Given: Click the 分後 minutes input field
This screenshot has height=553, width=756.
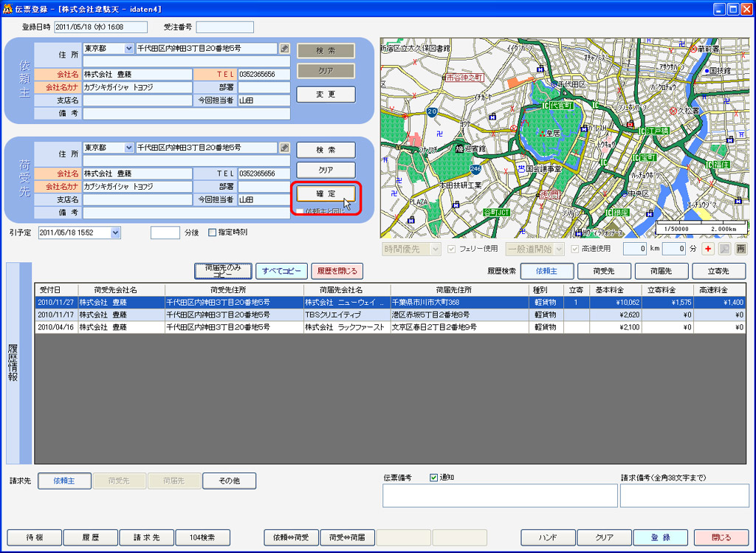Looking at the screenshot, I should 165,233.
